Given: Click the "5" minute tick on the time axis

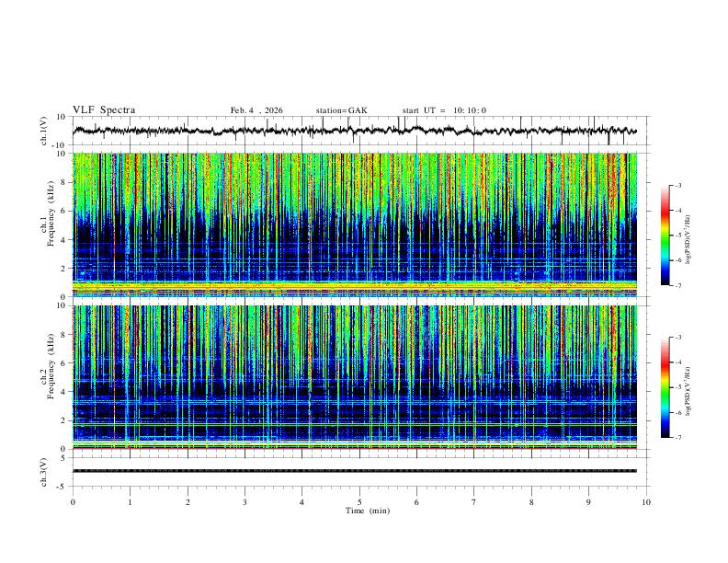Looking at the screenshot, I should tap(359, 502).
